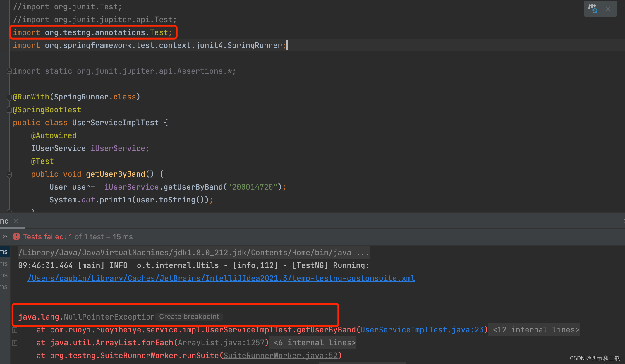Expand the <6 internal lines> stack entry
Screen dimensions: 625x364
[x=312, y=343]
